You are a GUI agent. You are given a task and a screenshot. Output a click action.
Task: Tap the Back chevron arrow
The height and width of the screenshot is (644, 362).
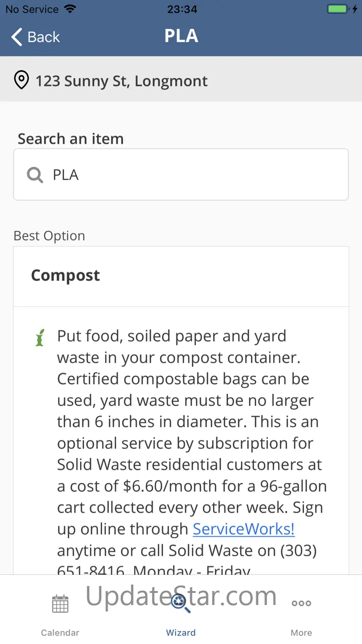17,37
